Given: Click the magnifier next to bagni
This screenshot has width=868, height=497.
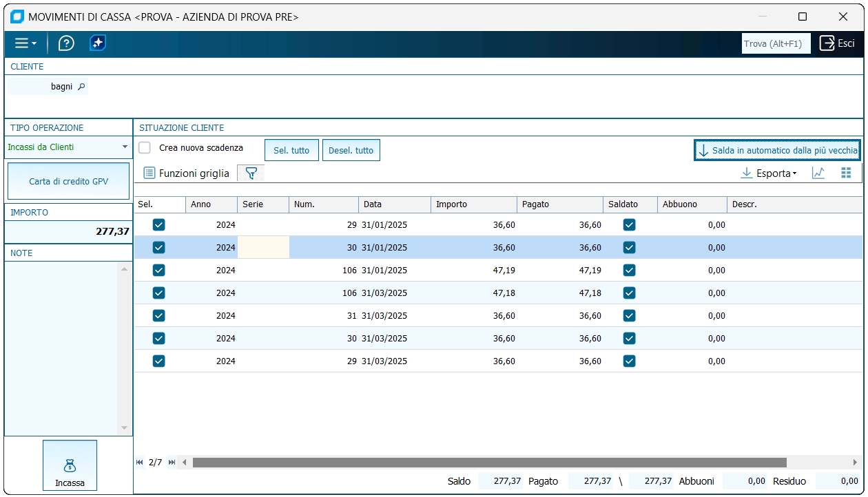Looking at the screenshot, I should pos(81,87).
